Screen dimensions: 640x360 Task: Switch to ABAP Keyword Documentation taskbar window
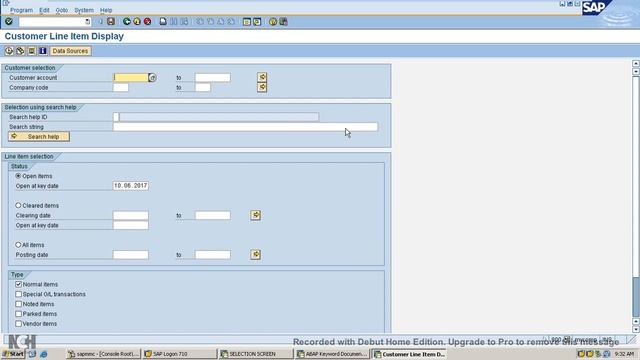click(332, 354)
